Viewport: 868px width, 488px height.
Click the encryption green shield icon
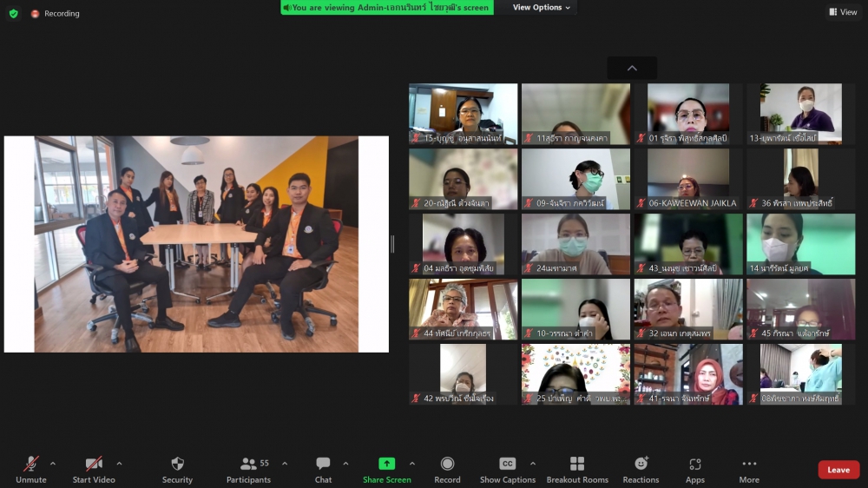coord(13,13)
